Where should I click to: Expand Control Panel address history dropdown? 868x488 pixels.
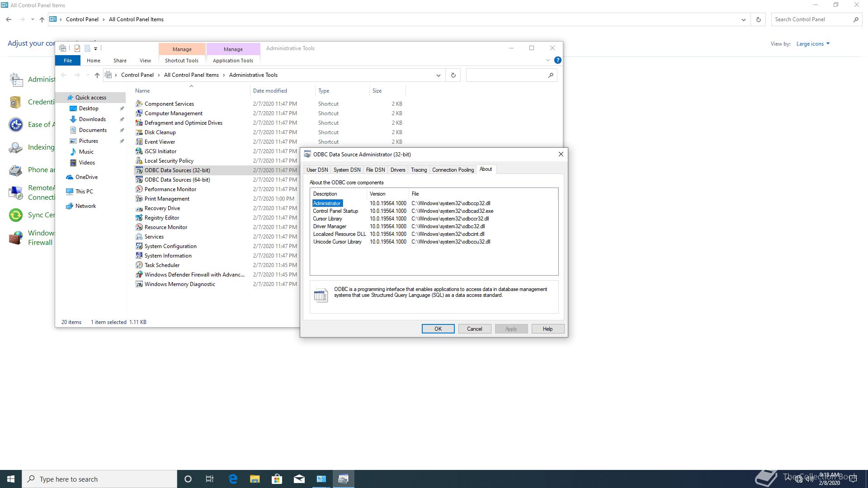744,19
